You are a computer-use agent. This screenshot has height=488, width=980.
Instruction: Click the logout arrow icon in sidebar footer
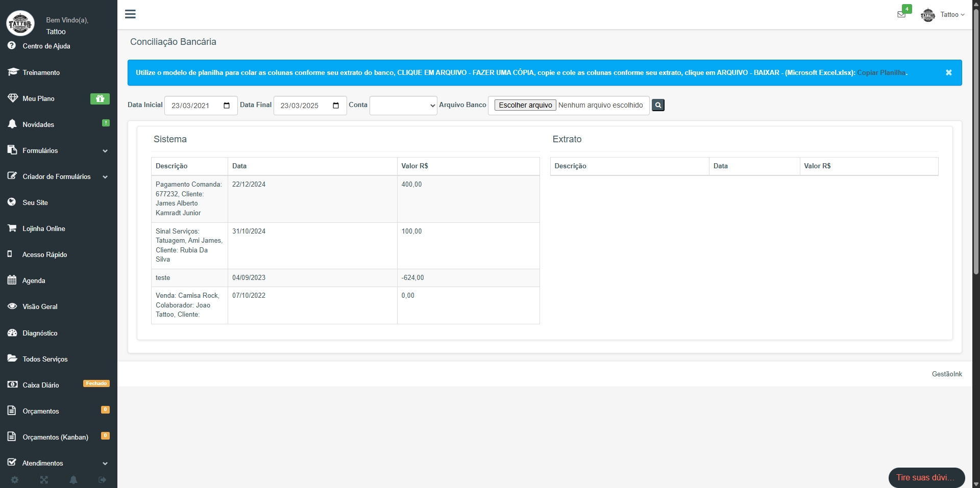(103, 480)
